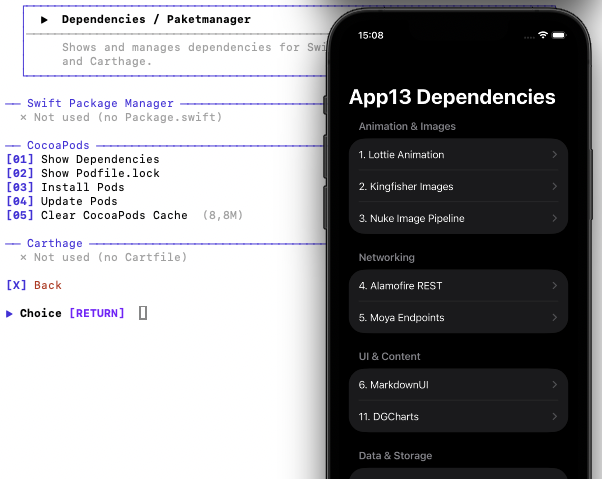Click the Wi-Fi icon in phone status bar

(542, 35)
